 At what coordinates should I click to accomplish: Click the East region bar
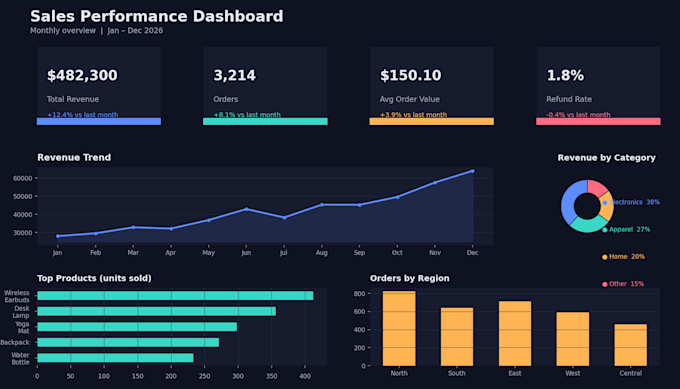tap(515, 333)
